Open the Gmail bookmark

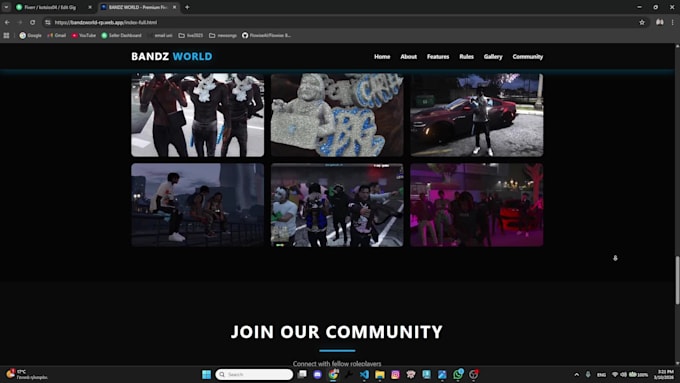(57, 36)
